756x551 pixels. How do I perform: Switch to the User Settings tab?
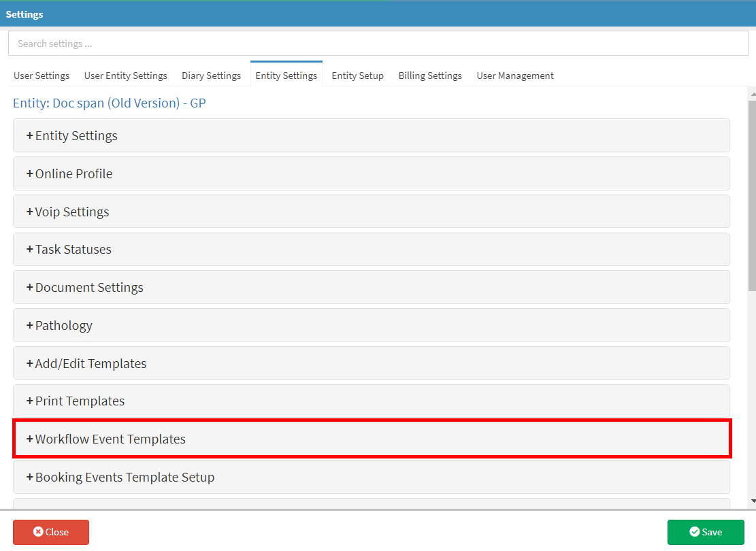point(42,76)
